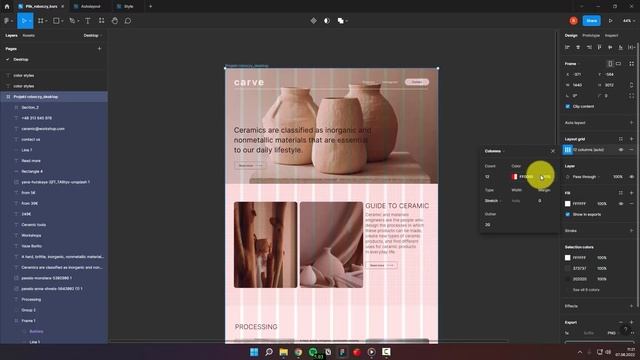640x360 pixels.
Task: Open the Pass through blend mode dropdown
Action: pos(586,177)
